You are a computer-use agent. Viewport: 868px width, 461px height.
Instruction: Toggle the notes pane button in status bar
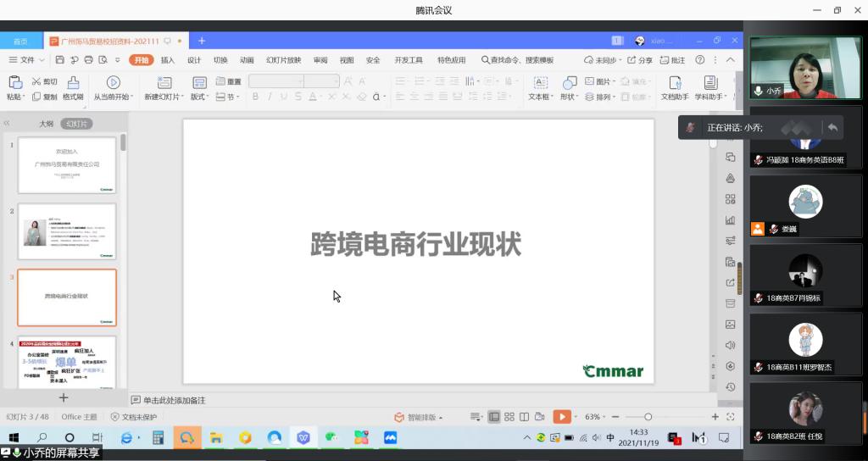[x=477, y=417]
